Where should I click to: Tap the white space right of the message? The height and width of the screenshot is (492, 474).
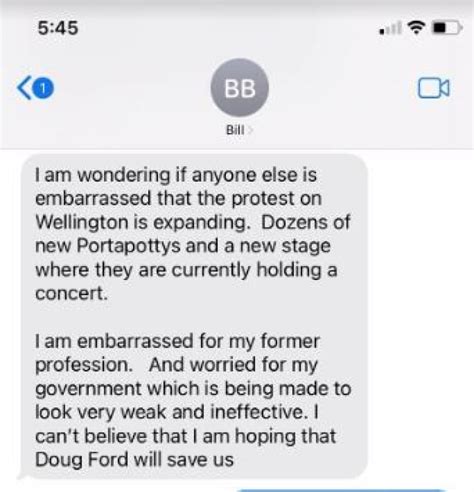point(421,316)
